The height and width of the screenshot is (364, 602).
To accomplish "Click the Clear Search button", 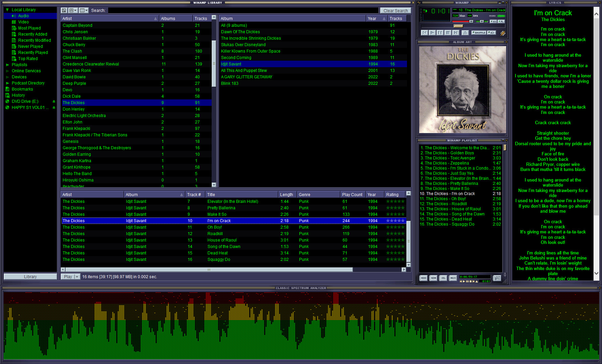I will coord(395,11).
